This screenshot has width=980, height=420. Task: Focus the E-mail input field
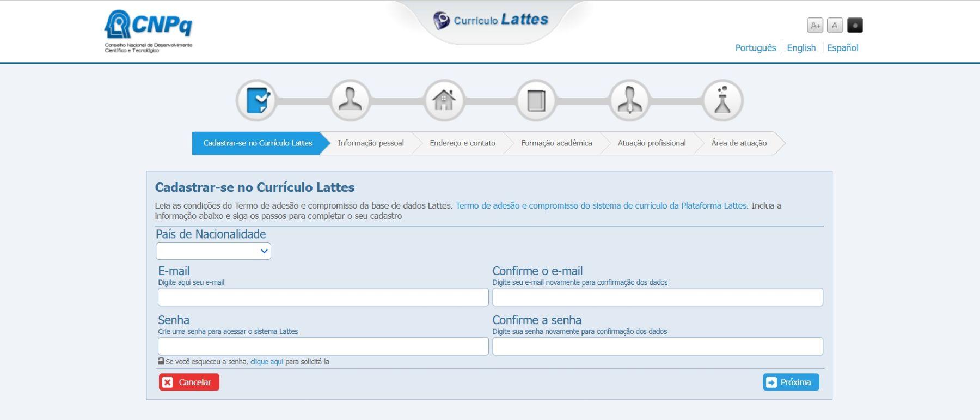[x=323, y=297]
